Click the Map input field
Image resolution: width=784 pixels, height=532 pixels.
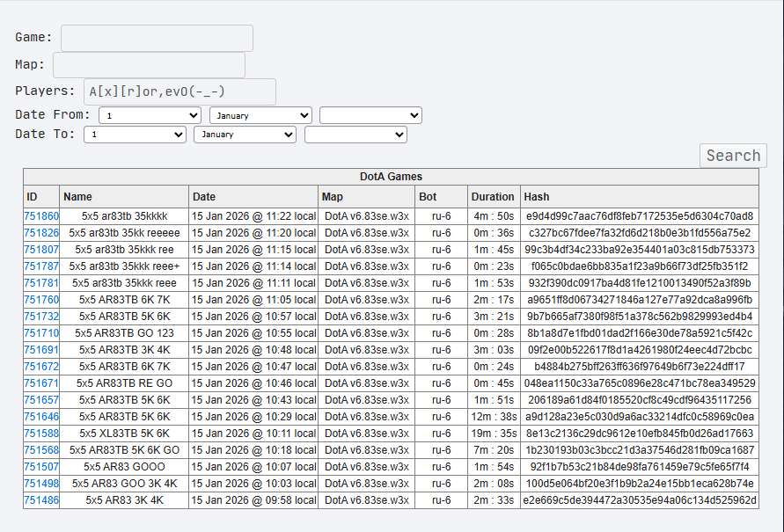(x=149, y=65)
